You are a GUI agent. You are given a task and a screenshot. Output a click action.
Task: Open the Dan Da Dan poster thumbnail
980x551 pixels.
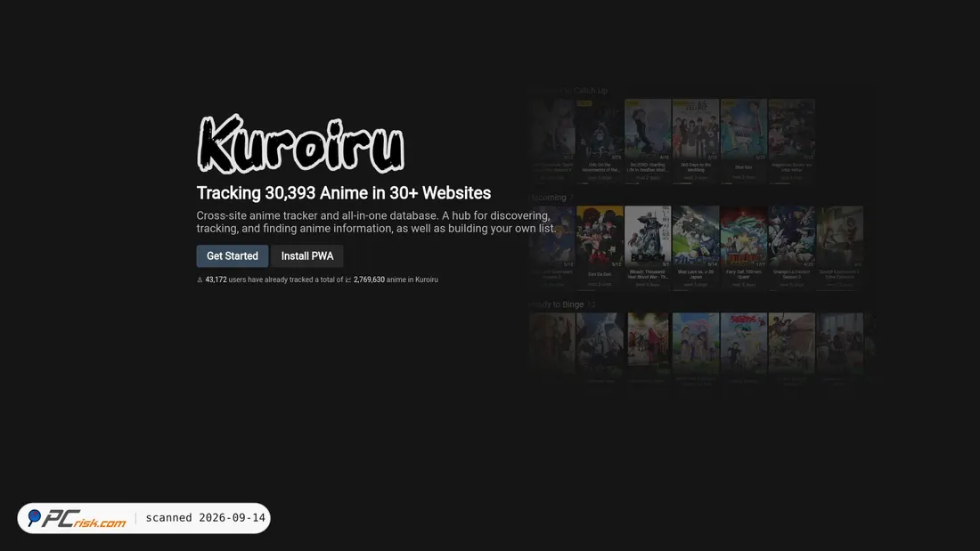point(600,237)
